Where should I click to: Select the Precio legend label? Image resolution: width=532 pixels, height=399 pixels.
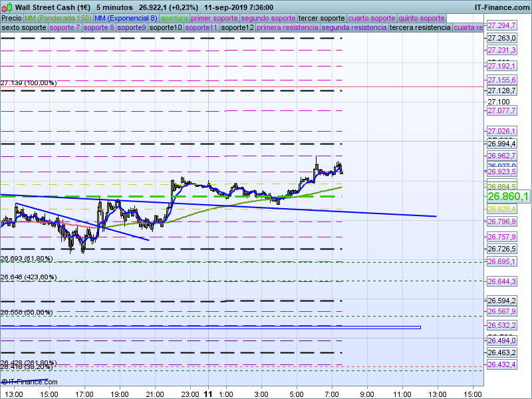[x=11, y=19]
